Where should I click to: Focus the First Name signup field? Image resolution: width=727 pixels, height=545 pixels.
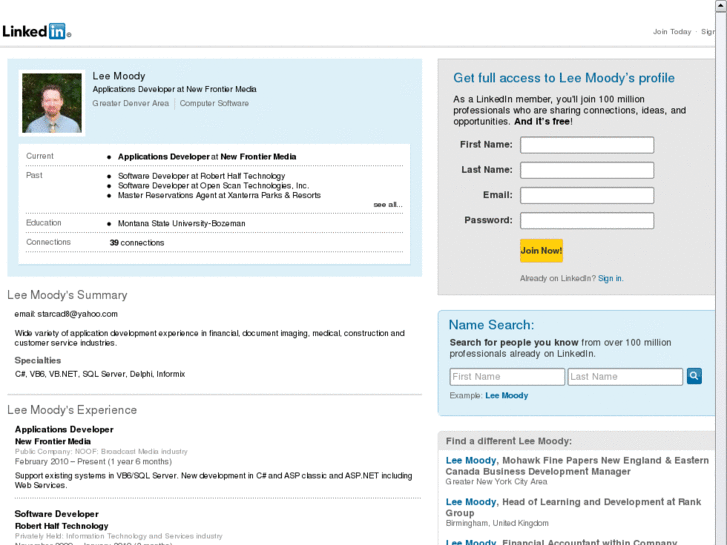click(587, 145)
